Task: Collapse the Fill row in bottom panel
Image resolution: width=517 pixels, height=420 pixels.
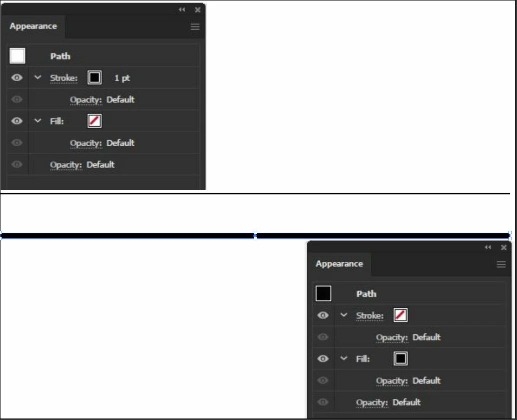Action: coord(344,358)
